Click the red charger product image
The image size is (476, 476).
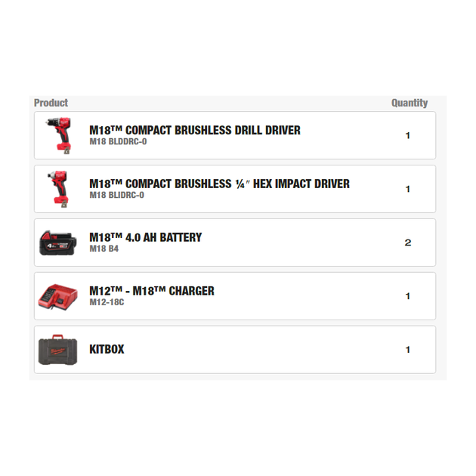click(x=58, y=296)
